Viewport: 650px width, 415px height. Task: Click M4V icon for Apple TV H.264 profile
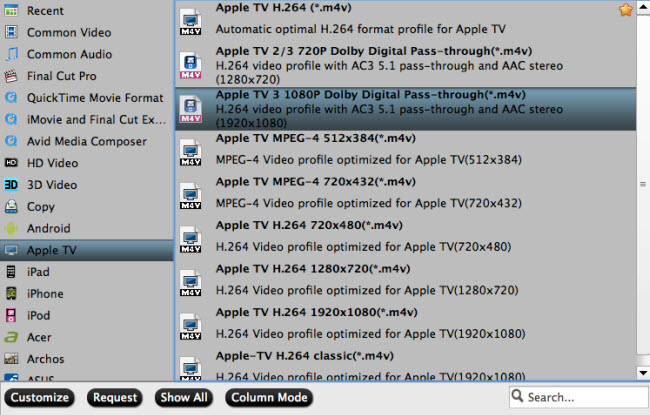(190, 22)
